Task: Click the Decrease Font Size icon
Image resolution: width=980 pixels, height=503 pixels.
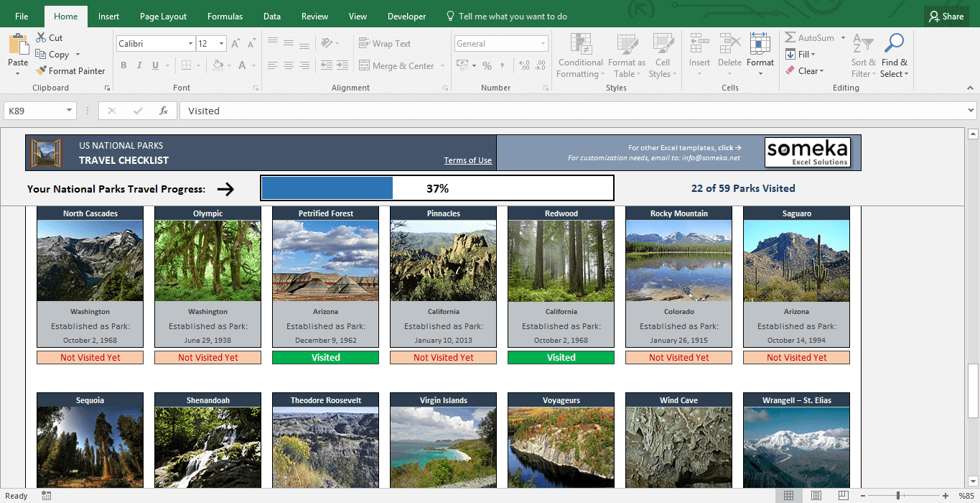Action: point(251,44)
